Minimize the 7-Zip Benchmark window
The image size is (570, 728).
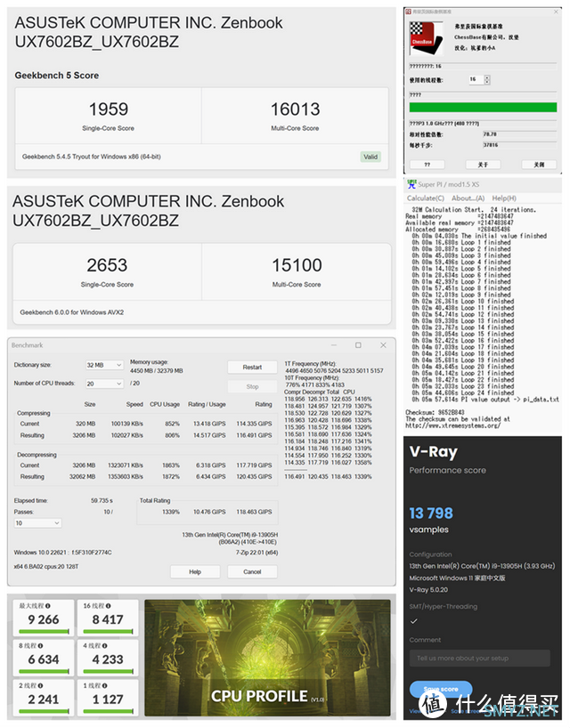(x=334, y=345)
